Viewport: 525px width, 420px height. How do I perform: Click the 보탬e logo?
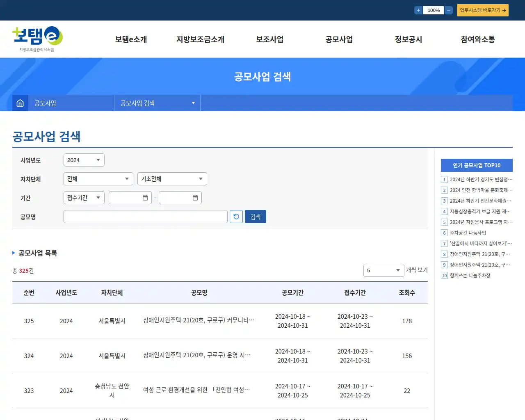[37, 39]
